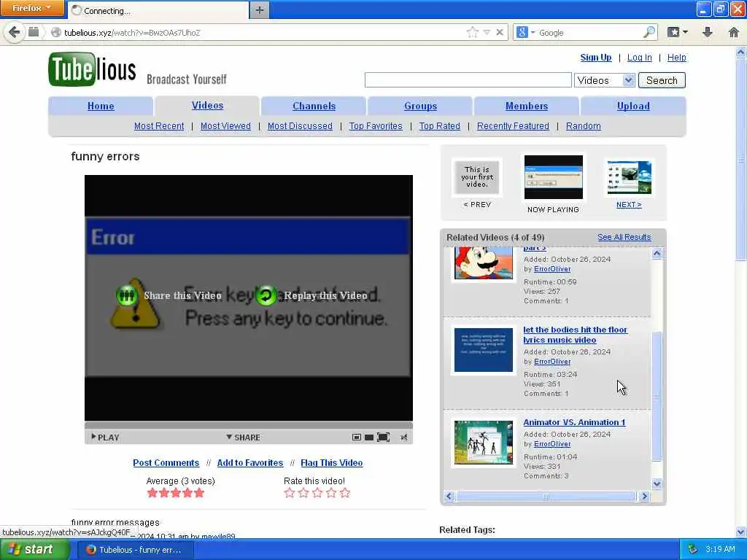This screenshot has height=560, width=747.
Task: Click the Top Favorites link
Action: [x=376, y=126]
